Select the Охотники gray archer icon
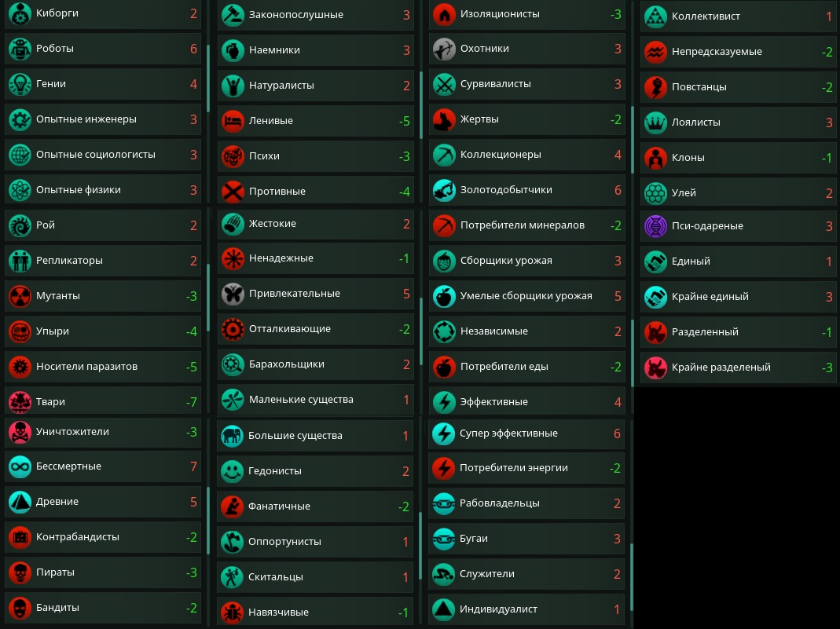Viewport: 840px width, 629px height. [444, 49]
